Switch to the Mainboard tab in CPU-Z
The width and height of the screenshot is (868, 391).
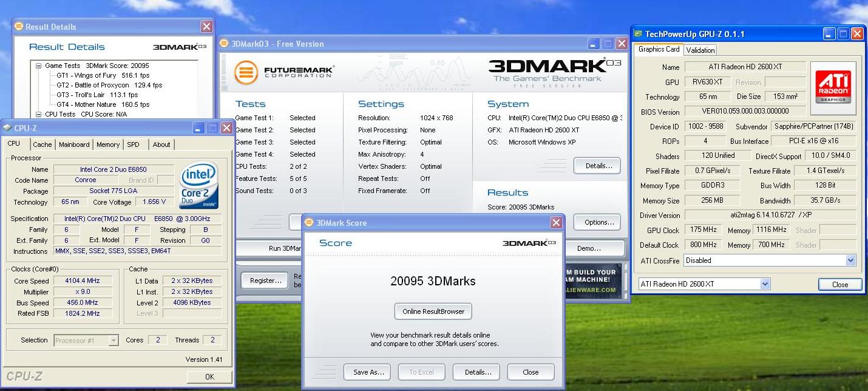click(x=74, y=144)
